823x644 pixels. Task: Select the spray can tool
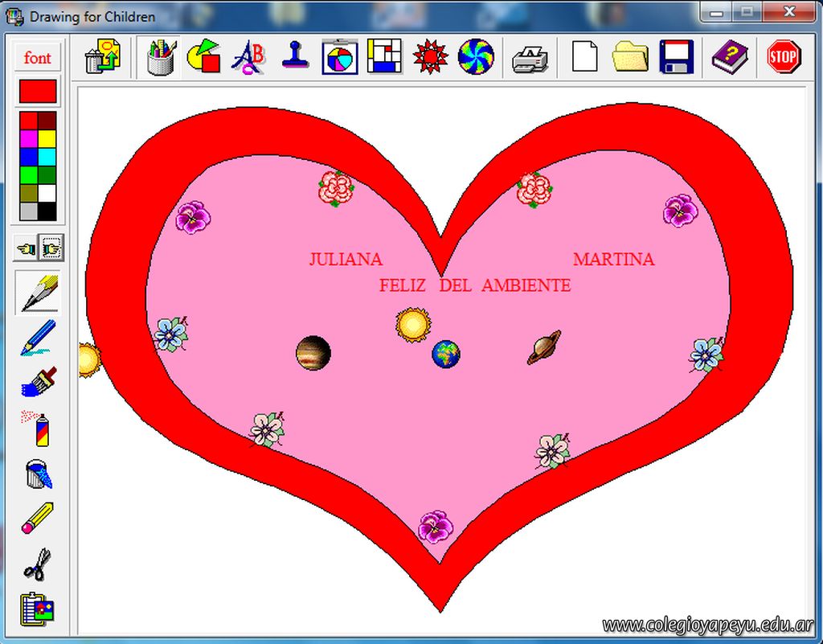[x=38, y=427]
